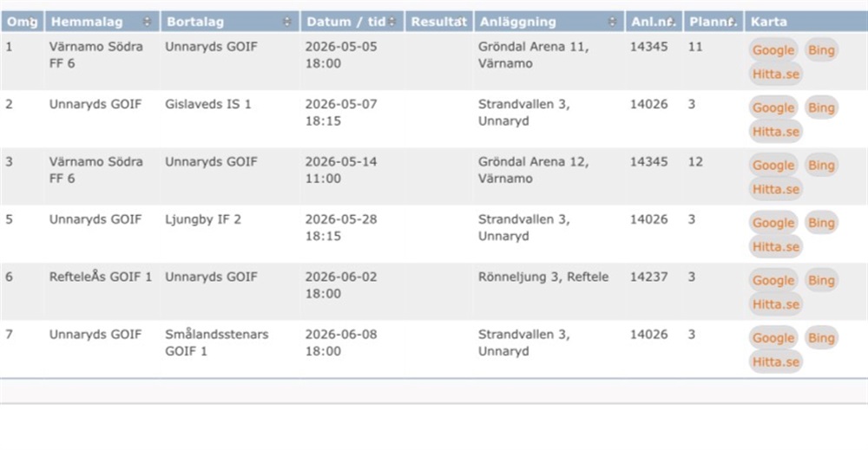The height and width of the screenshot is (450, 868).
Task: Open Hitta.se for the Smålandsstenars GOIF 1 match
Action: (776, 362)
